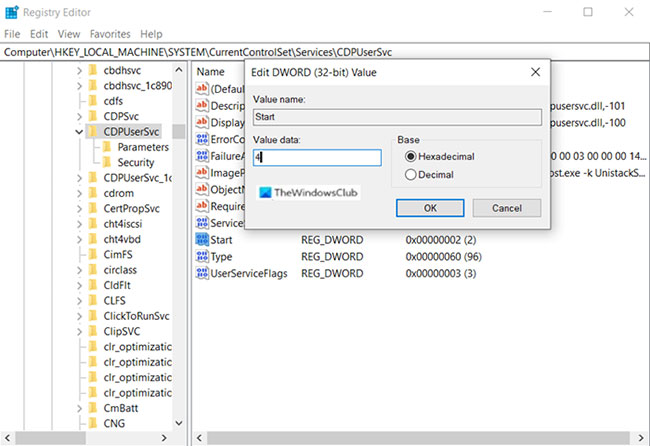This screenshot has height=446, width=650.
Task: Click the cdrom key folder icon
Action: tap(92, 194)
